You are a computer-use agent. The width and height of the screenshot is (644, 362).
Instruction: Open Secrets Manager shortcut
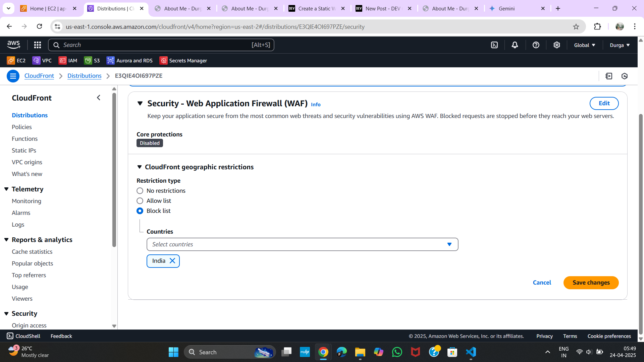[183, 60]
